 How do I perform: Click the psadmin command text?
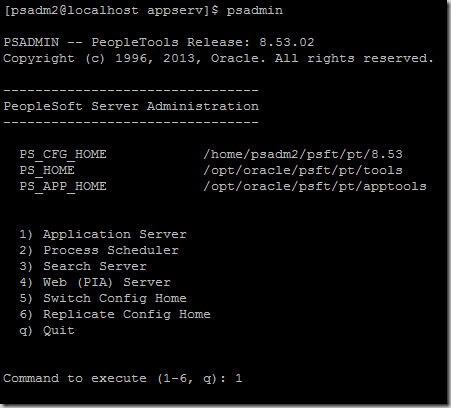point(255,11)
